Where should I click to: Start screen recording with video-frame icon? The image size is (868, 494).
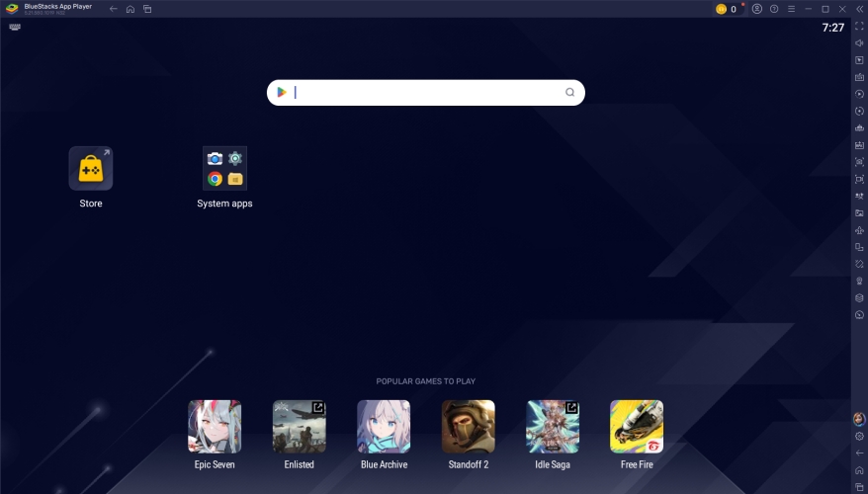click(x=859, y=179)
